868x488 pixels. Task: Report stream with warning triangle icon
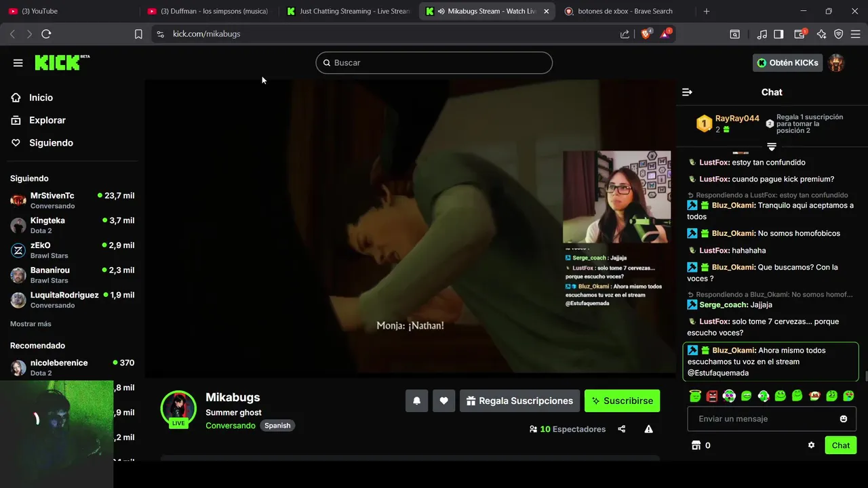(x=649, y=429)
